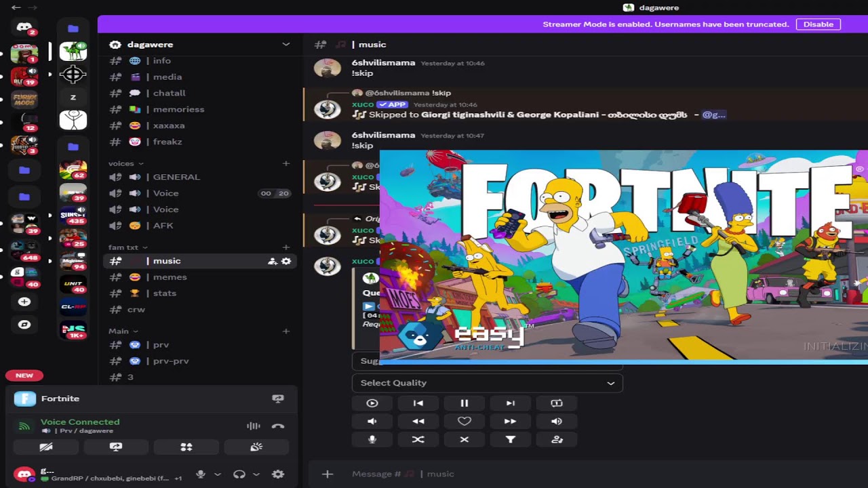This screenshot has height=488, width=868.
Task: Lower volume with the volume-down button
Action: pyautogui.click(x=372, y=422)
